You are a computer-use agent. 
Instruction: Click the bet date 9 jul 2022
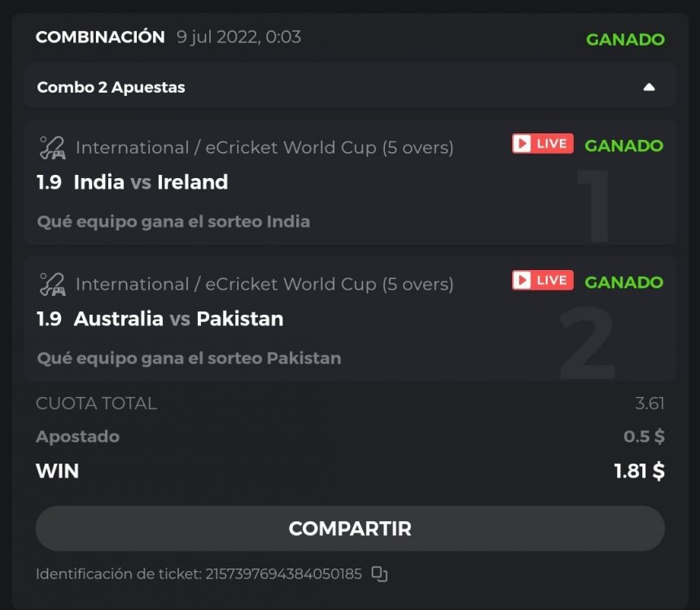tap(238, 37)
